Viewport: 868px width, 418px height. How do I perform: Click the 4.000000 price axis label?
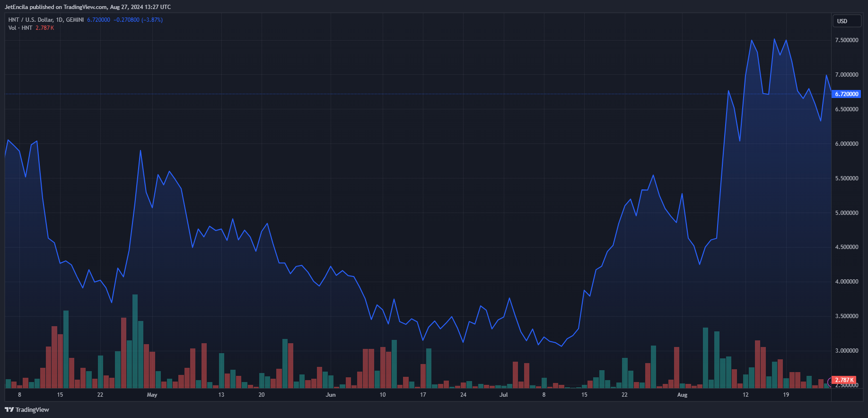847,282
